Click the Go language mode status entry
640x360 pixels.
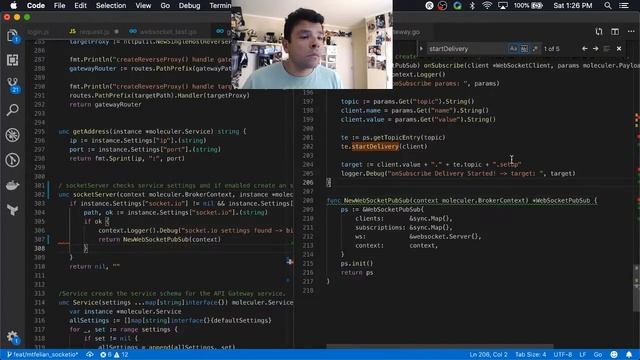pyautogui.click(x=598, y=355)
